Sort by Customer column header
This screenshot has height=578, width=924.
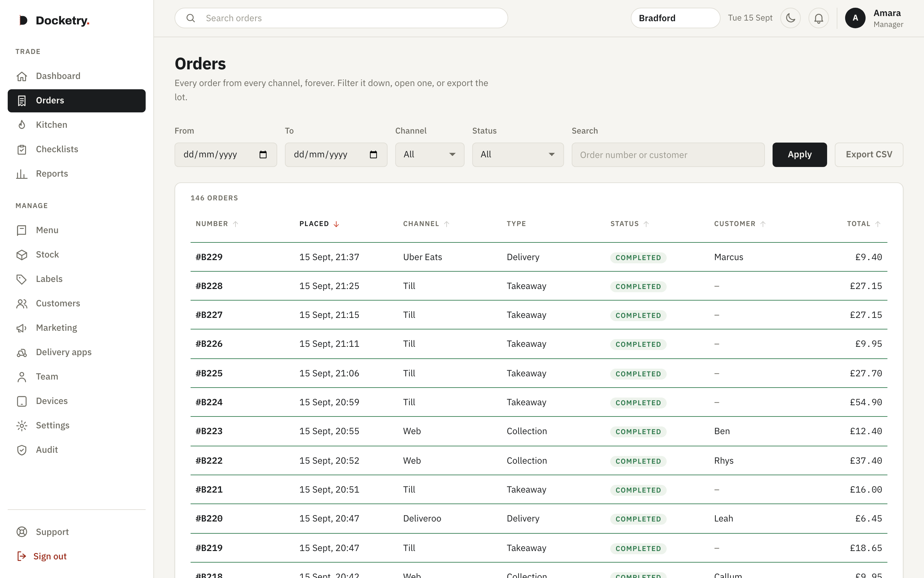point(740,223)
